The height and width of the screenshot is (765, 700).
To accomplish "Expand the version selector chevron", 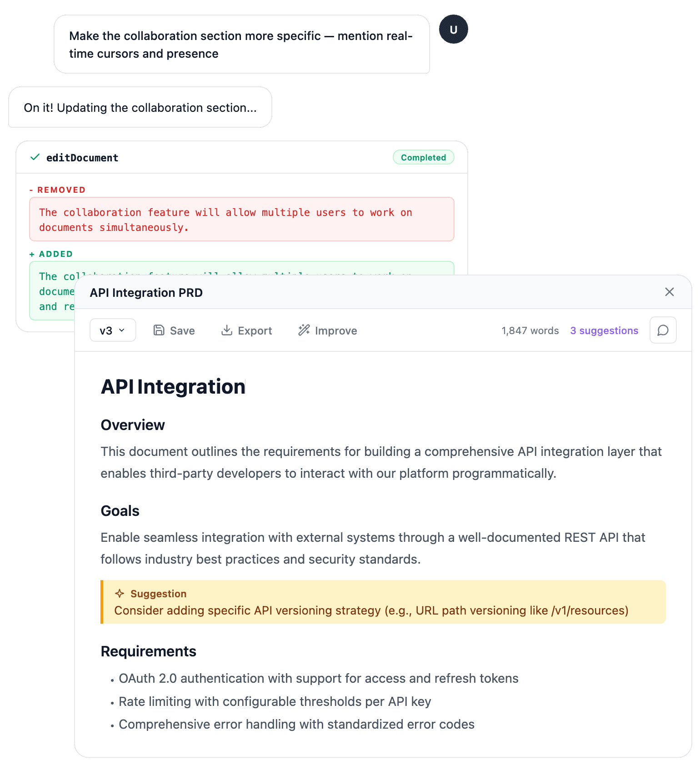I will coord(121,330).
